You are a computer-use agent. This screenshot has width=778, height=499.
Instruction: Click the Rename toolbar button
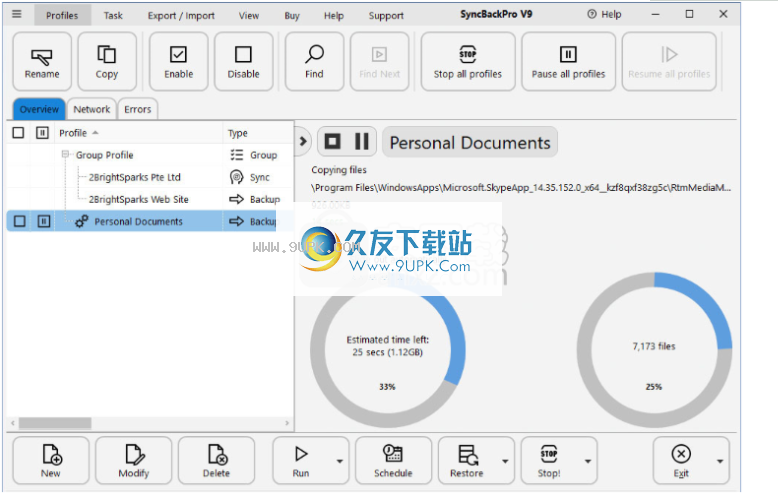pyautogui.click(x=42, y=62)
